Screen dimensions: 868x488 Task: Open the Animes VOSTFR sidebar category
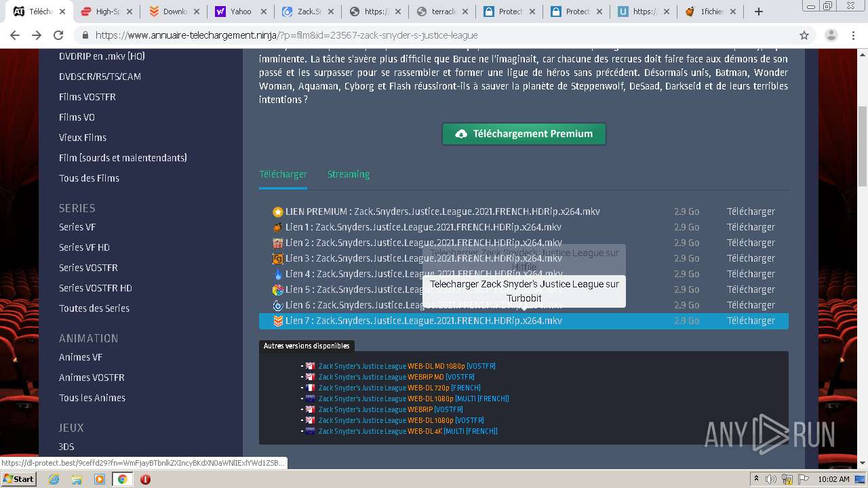click(x=92, y=378)
